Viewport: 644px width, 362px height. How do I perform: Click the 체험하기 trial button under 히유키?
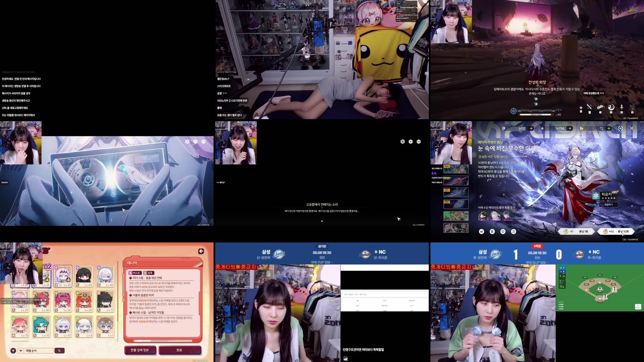(608, 205)
